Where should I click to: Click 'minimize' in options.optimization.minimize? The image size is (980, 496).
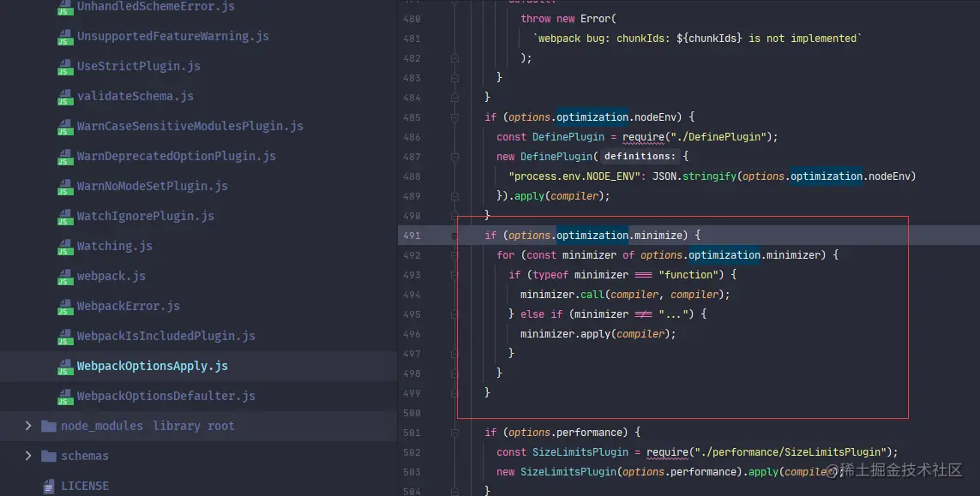(658, 236)
